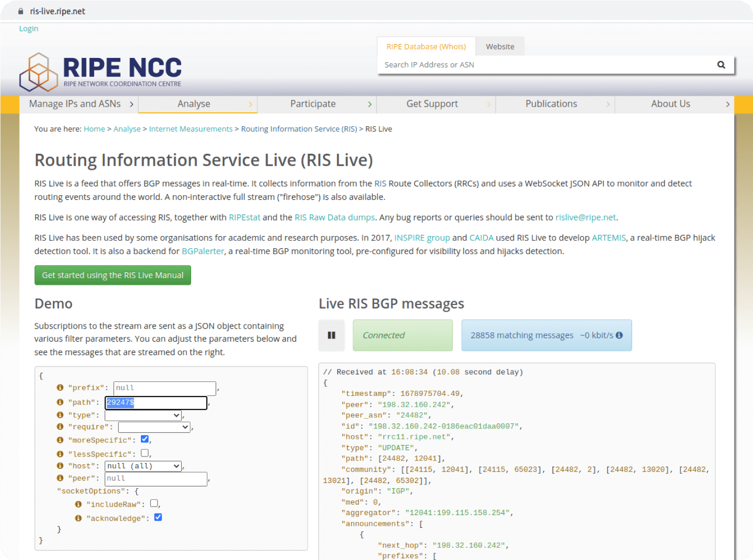The height and width of the screenshot is (560, 753).
Task: Click the RIPE NCC logo
Action: [100, 71]
